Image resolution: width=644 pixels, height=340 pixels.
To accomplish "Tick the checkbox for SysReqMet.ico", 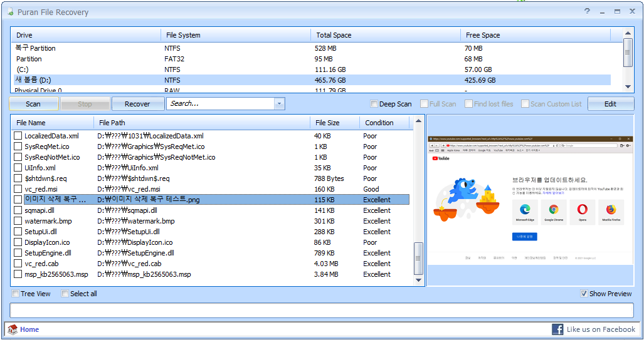I will tap(18, 147).
